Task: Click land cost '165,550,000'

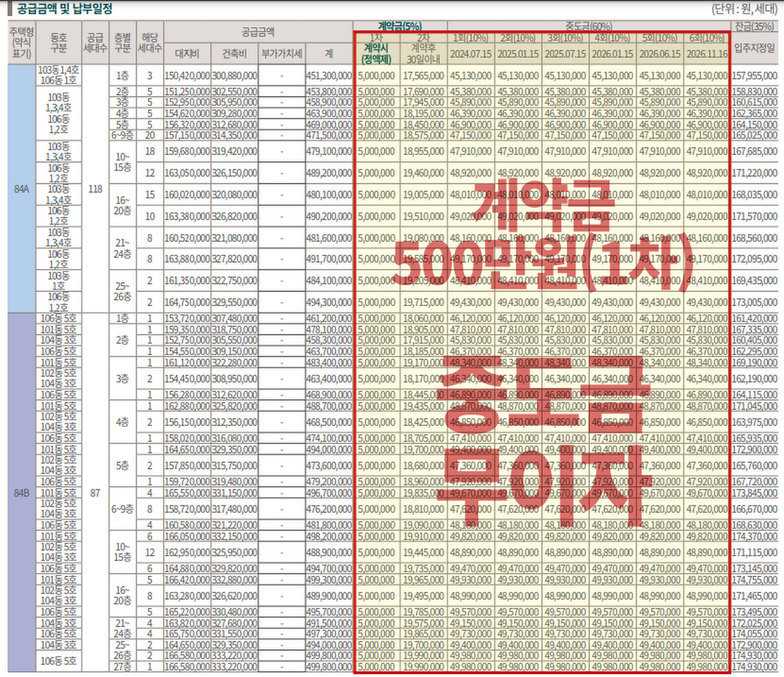Action: point(187,493)
